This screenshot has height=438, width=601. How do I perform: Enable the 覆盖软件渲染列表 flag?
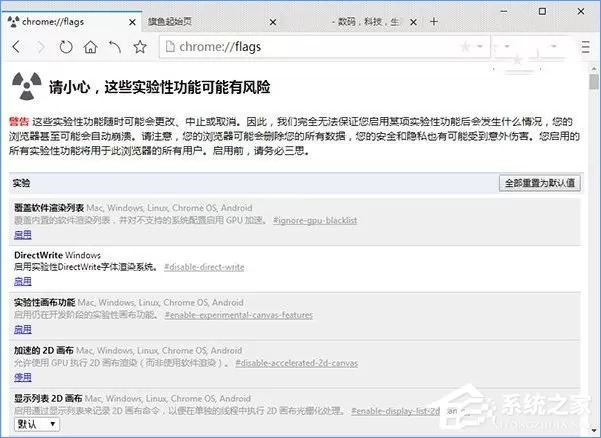23,235
